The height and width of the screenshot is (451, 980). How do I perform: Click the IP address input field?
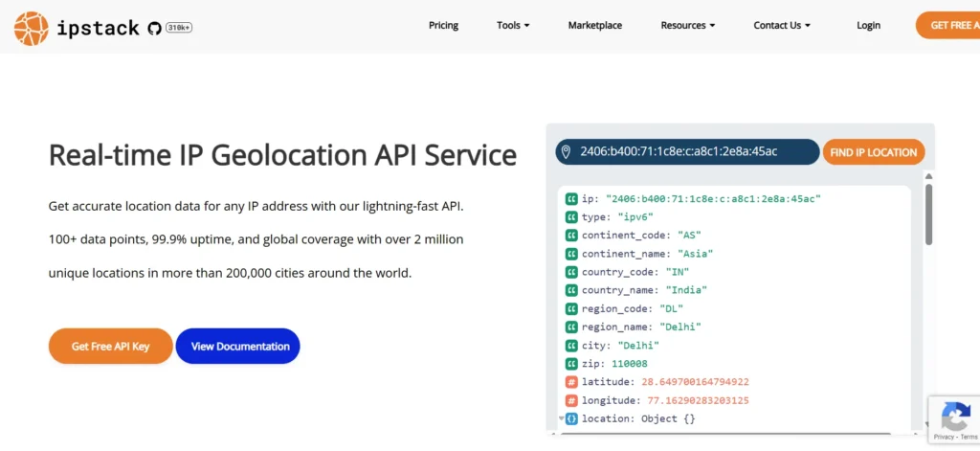687,152
